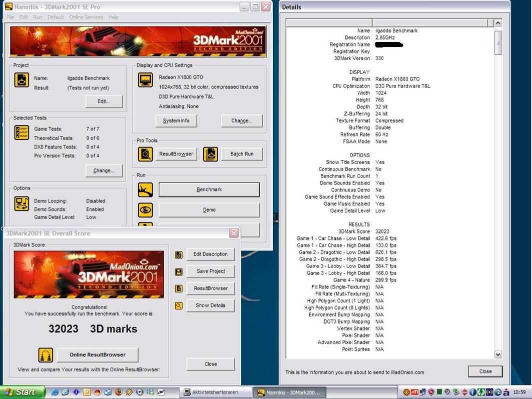Click Change... in Display and CPU Settings
The image size is (532, 399).
(242, 120)
